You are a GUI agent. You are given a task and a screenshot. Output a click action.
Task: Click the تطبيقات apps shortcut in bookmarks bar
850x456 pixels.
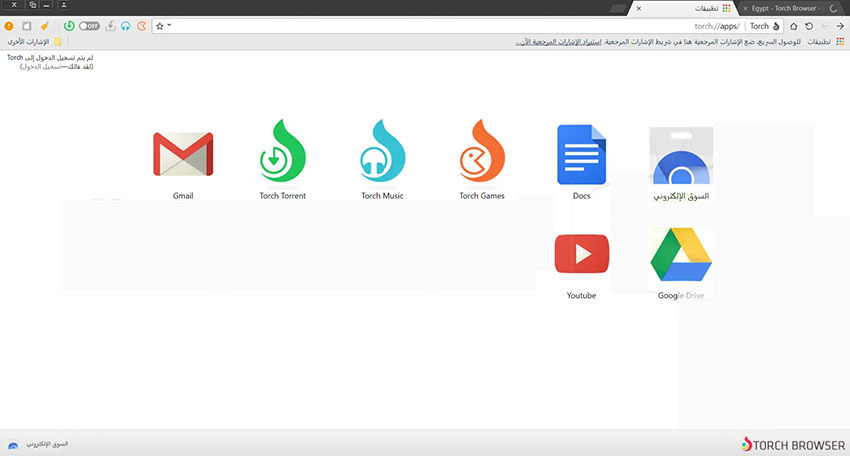click(x=826, y=42)
